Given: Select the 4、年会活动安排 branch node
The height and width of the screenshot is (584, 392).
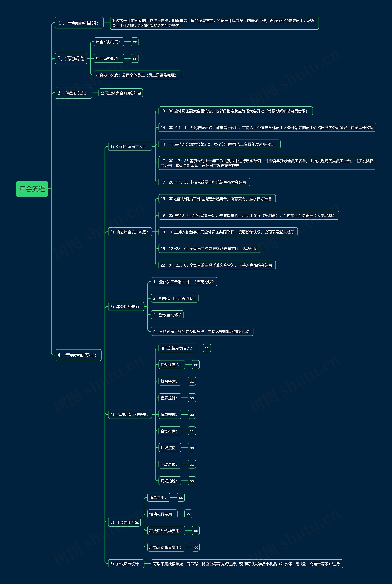Looking at the screenshot, I should pos(78,355).
